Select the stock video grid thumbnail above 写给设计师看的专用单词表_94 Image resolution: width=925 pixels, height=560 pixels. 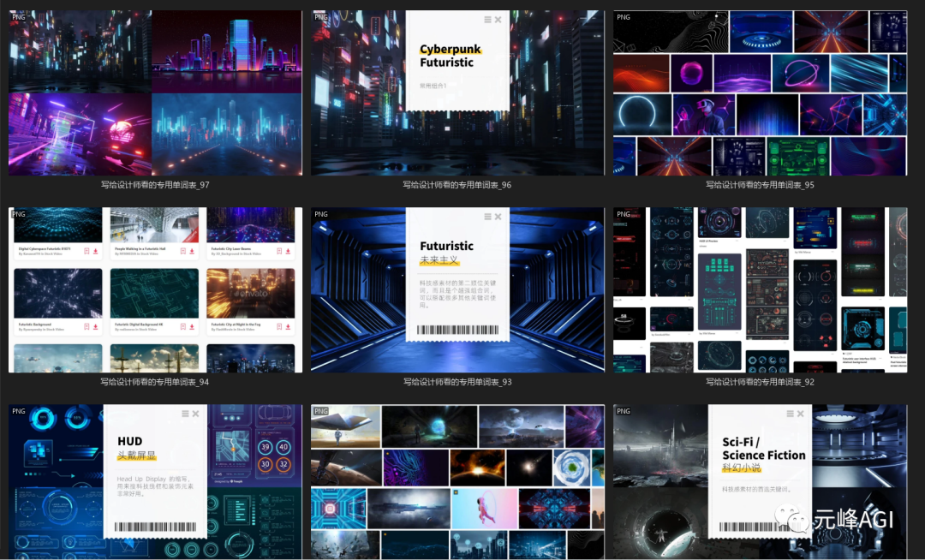pyautogui.click(x=155, y=289)
